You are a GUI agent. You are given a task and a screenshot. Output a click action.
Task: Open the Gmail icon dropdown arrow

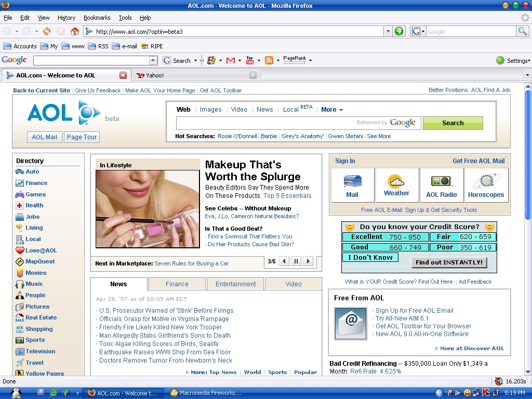240,60
